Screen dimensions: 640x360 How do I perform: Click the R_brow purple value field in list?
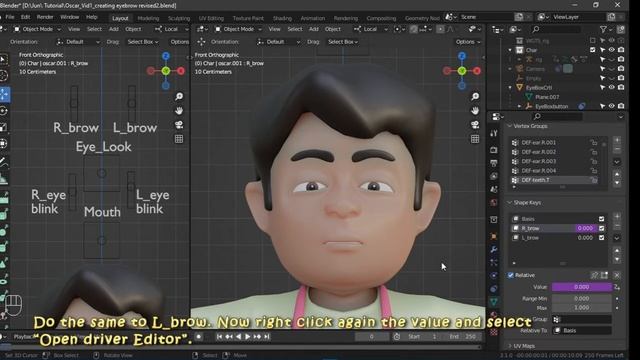coord(585,228)
